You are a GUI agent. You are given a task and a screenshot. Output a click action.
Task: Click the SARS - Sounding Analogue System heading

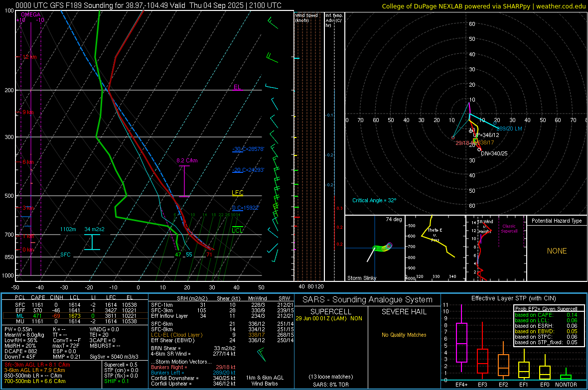click(368, 300)
